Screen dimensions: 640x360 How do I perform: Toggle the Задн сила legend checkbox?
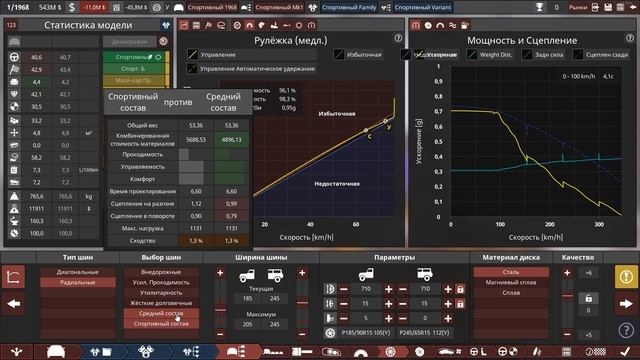point(527,54)
